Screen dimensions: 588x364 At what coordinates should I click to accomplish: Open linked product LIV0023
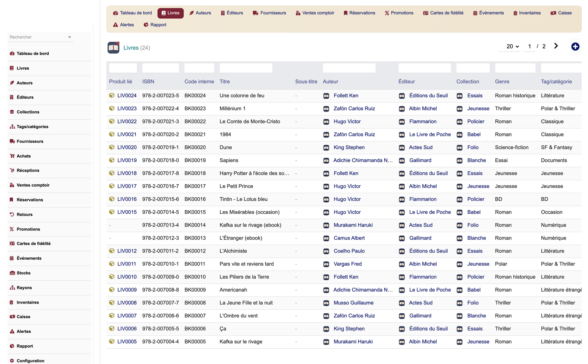(x=127, y=108)
